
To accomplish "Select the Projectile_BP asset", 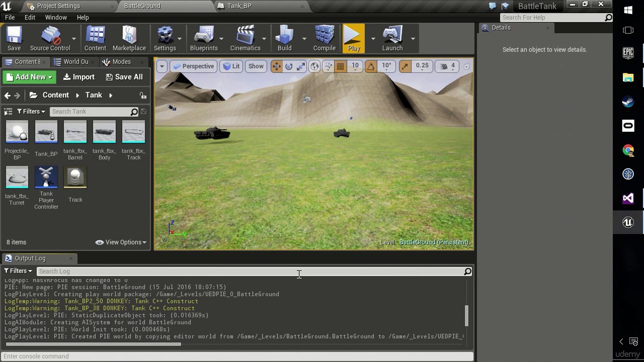I will [x=17, y=141].
